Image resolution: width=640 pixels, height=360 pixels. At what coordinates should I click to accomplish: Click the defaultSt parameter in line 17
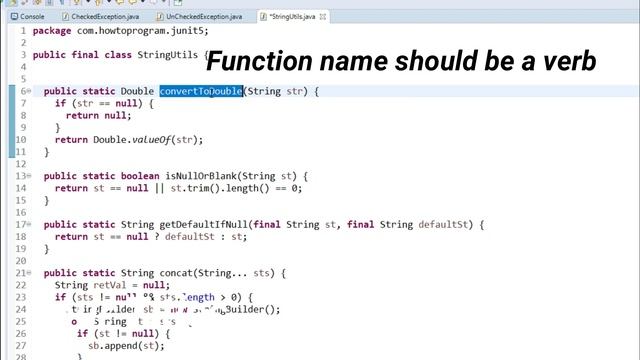(x=443, y=224)
